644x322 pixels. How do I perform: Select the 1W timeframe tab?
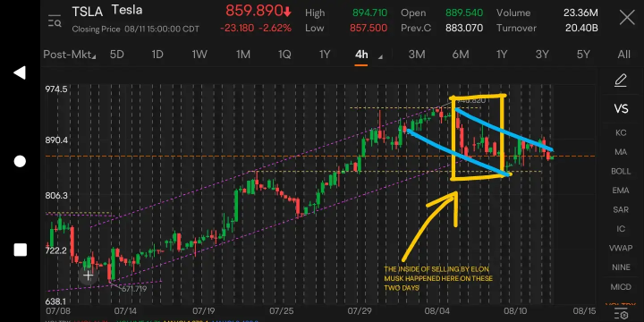[199, 55]
